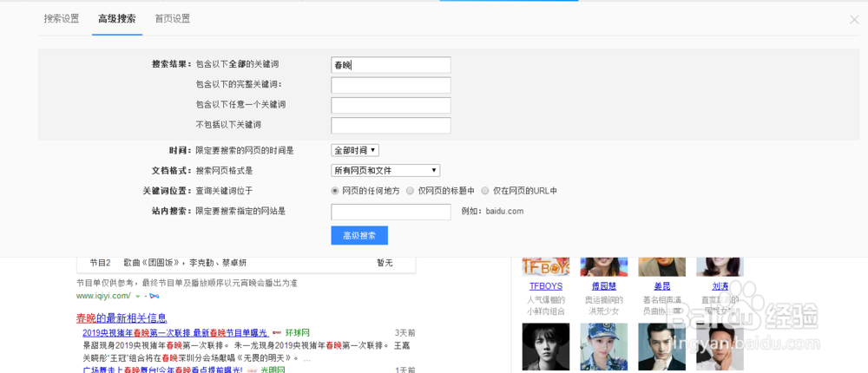The image size is (868, 373).
Task: Click the thumbnail above 傅园慧
Action: pyautogui.click(x=604, y=267)
